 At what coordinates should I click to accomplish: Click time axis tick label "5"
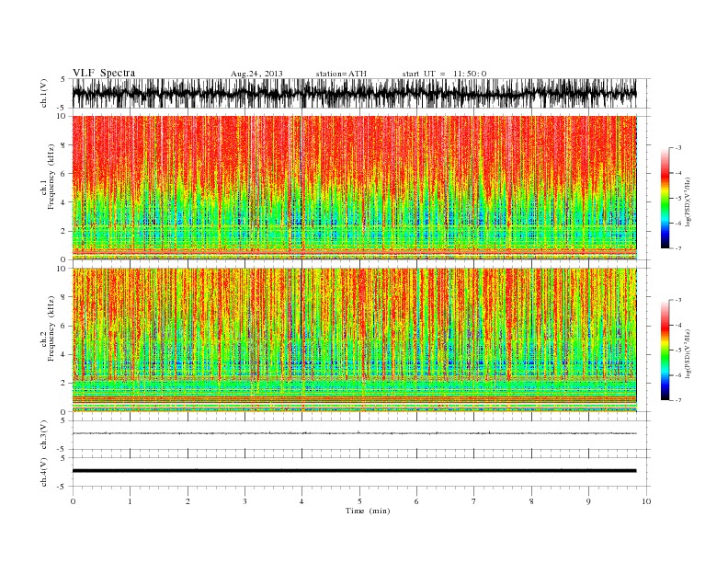[x=359, y=501]
